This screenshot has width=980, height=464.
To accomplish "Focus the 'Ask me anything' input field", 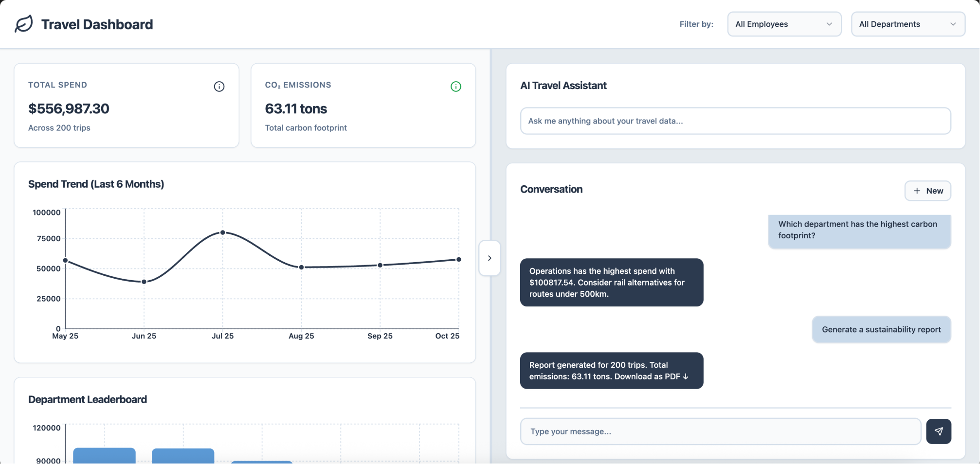I will (735, 121).
